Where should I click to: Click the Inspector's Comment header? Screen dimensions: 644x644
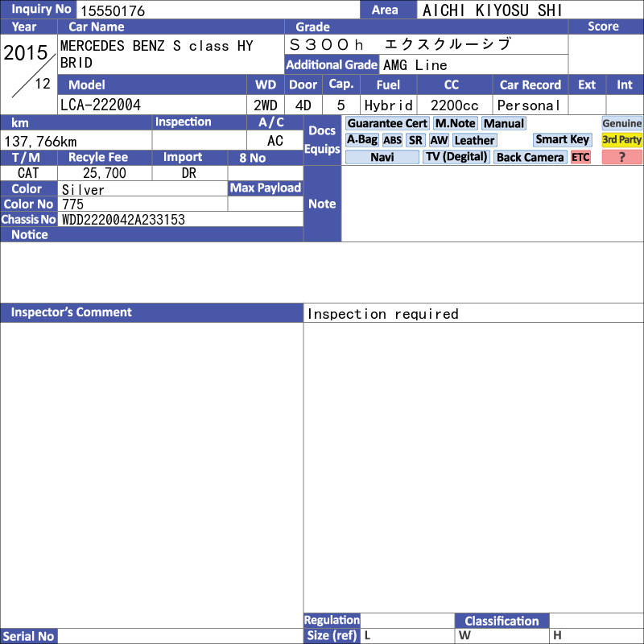coord(151,312)
